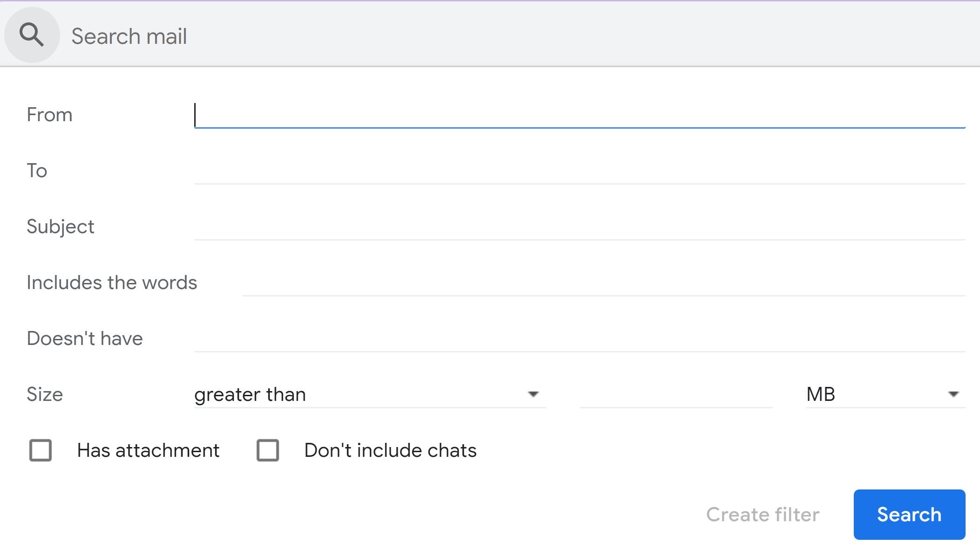The height and width of the screenshot is (551, 980).
Task: Click the 'Doesn't have' label text
Action: [x=85, y=338]
